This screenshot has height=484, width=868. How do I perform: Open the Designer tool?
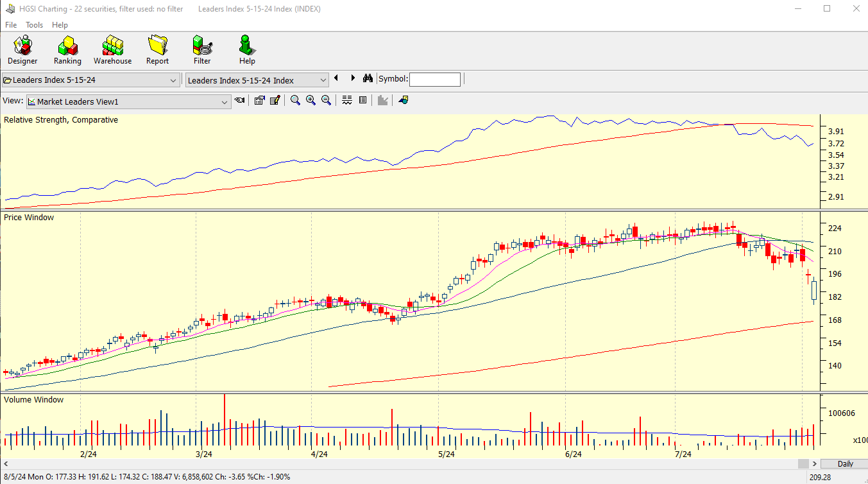pyautogui.click(x=22, y=50)
